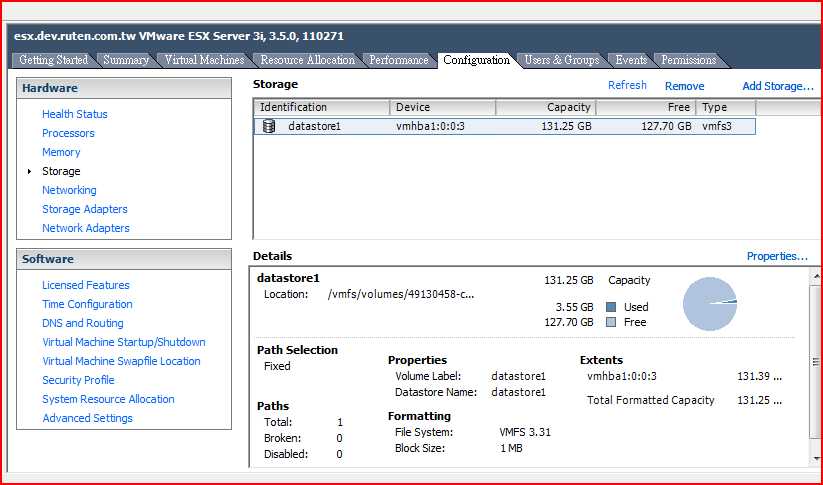Open datastore Properties link
Viewport: 823px width, 485px height.
(777, 256)
